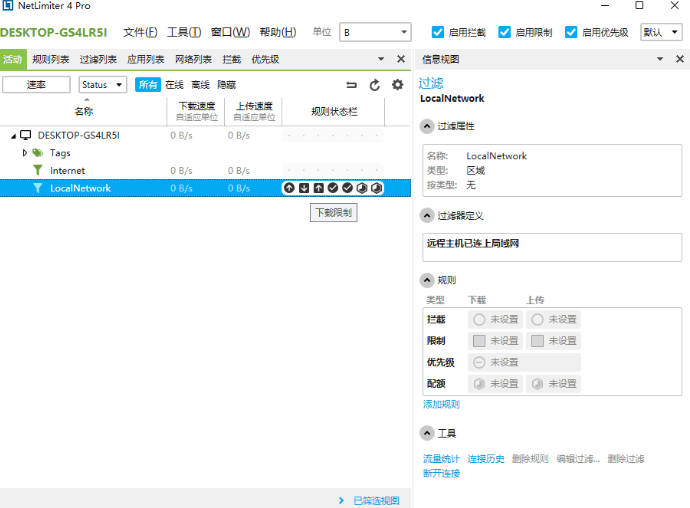Collapse the 过滤器定义 section
The image size is (690, 508).
(x=426, y=216)
